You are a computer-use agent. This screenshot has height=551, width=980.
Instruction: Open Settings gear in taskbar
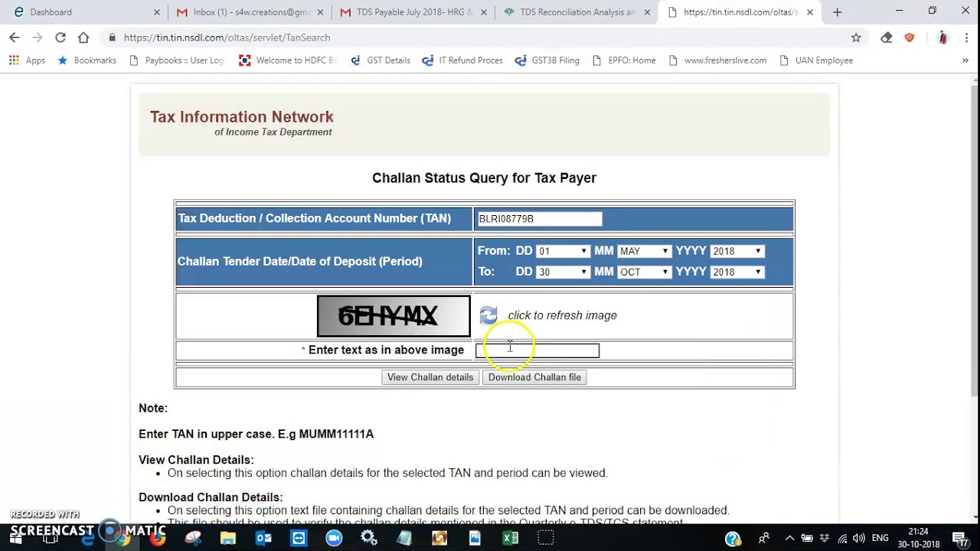(x=369, y=538)
